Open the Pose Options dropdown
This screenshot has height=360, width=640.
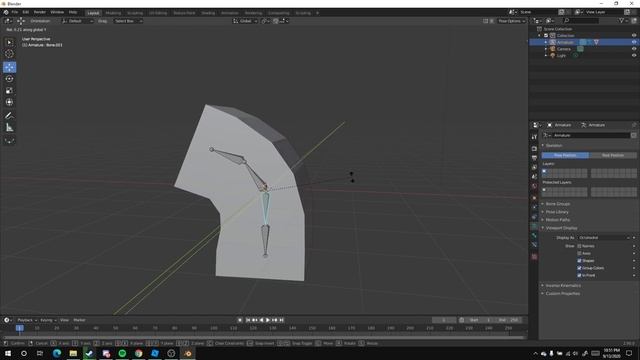point(511,21)
